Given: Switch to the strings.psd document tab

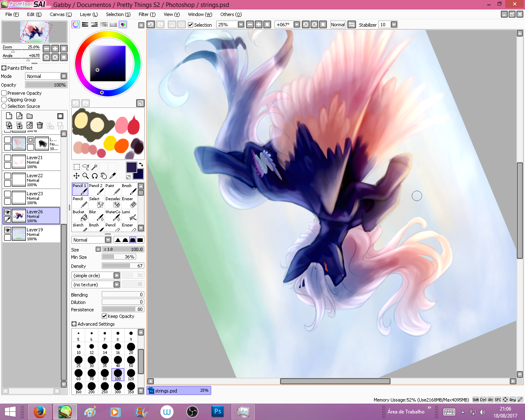Looking at the screenshot, I should click(x=178, y=391).
